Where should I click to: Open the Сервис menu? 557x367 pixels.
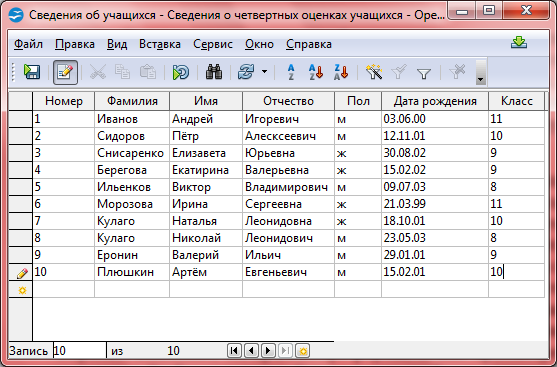pyautogui.click(x=213, y=44)
